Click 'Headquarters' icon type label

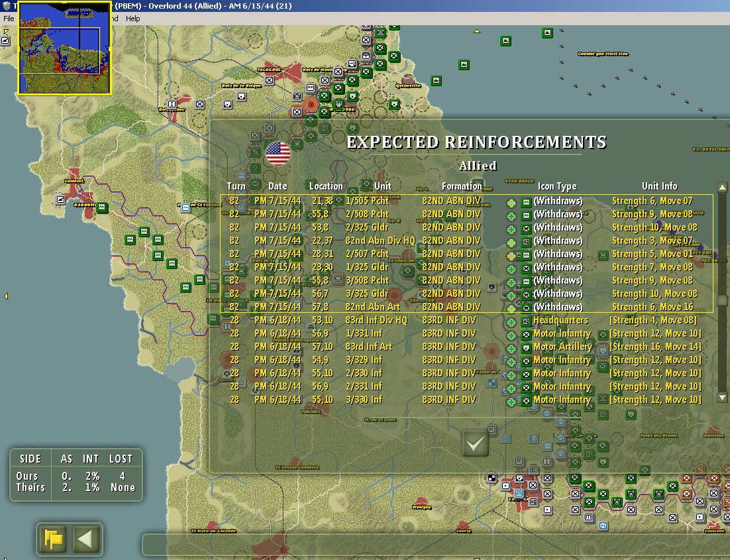(x=560, y=320)
